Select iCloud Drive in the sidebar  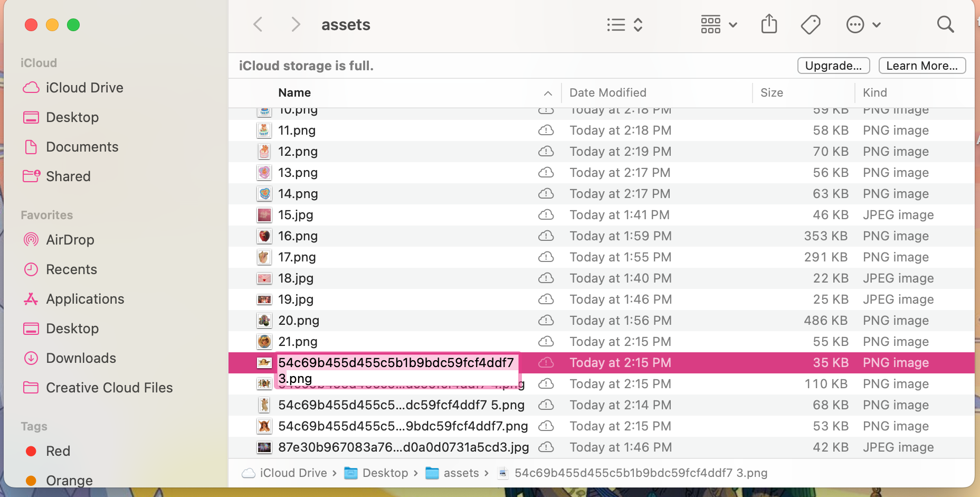(x=84, y=88)
